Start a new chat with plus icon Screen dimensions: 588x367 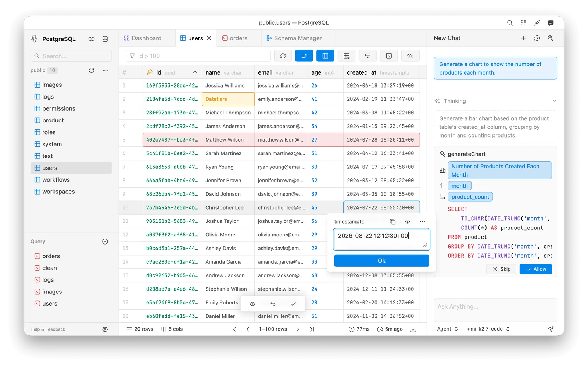(x=523, y=38)
